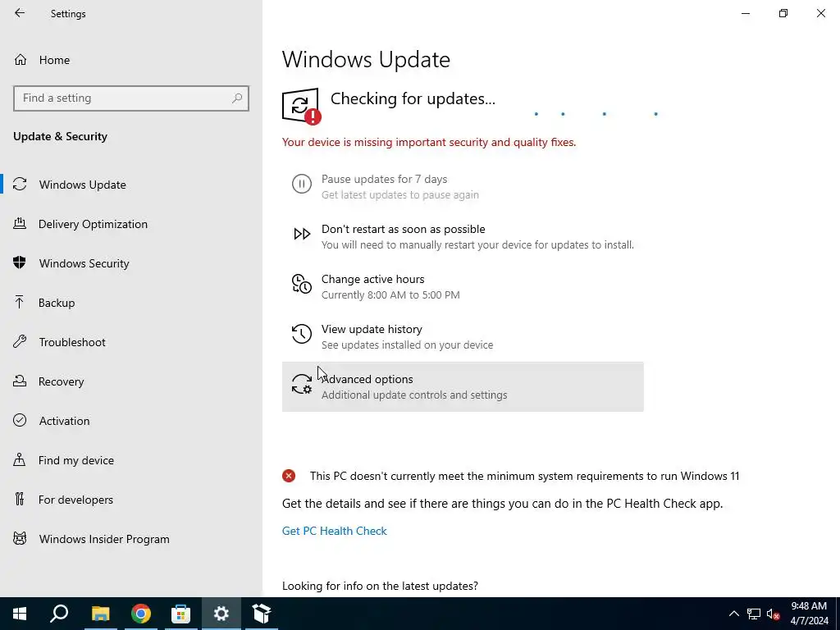Launch Google Chrome from the taskbar

[x=141, y=614]
